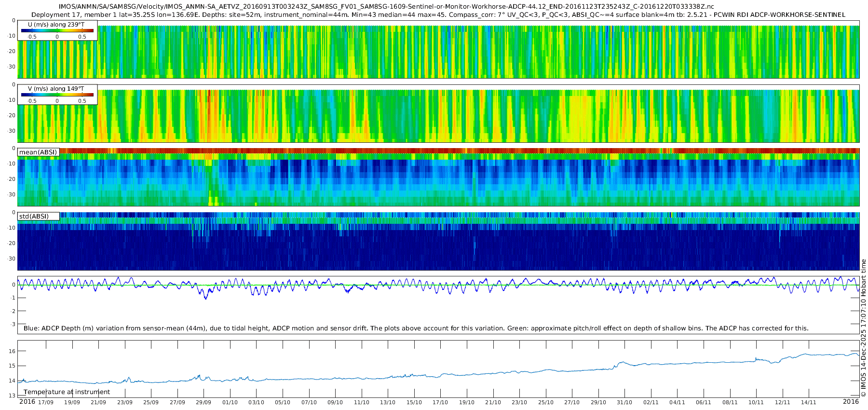Click the vertical IMOS copyright timestamp text

pos(864,328)
